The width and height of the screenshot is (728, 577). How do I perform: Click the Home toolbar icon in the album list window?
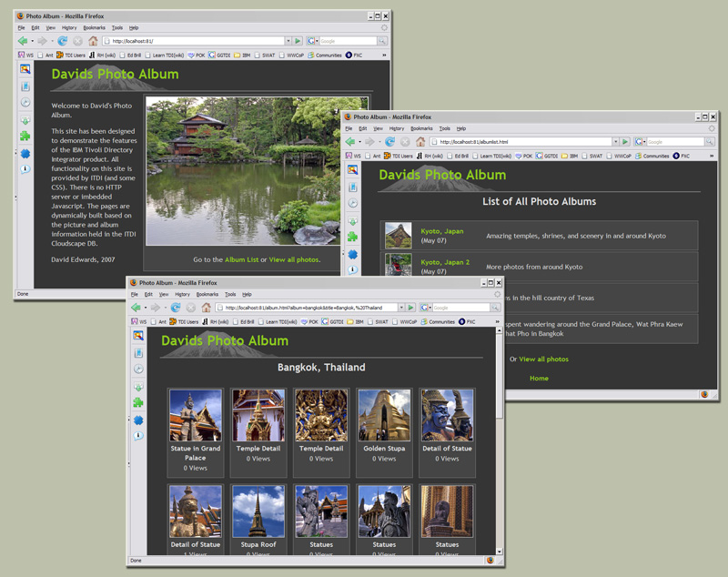coord(420,142)
